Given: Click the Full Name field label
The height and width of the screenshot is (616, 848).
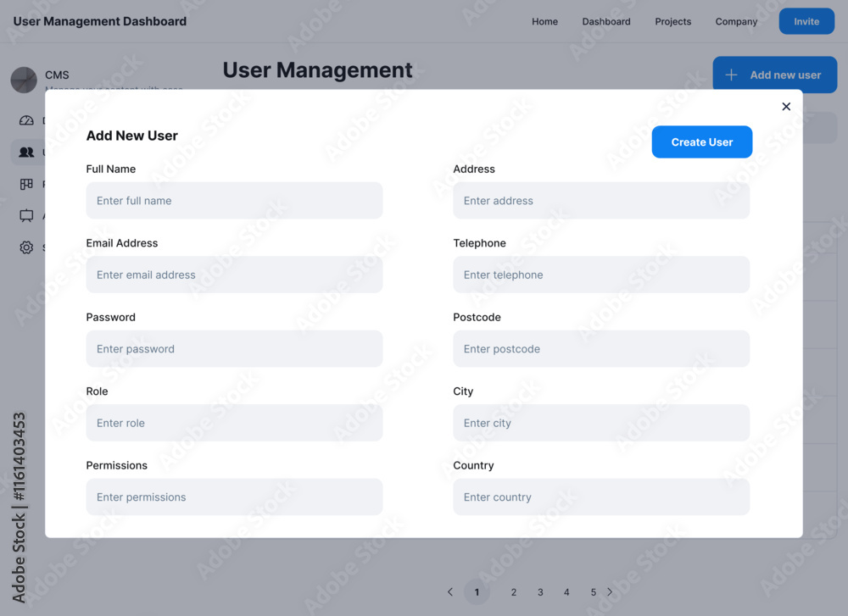Looking at the screenshot, I should (111, 169).
